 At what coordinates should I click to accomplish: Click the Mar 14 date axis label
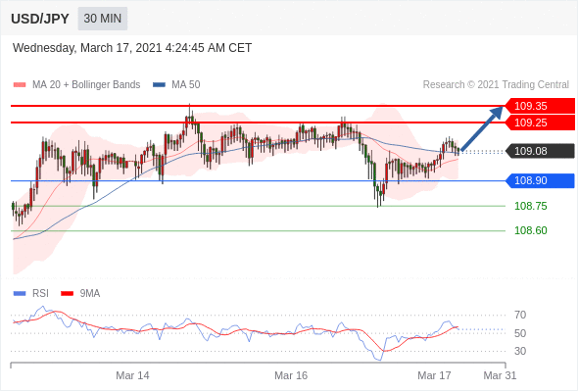pos(132,375)
